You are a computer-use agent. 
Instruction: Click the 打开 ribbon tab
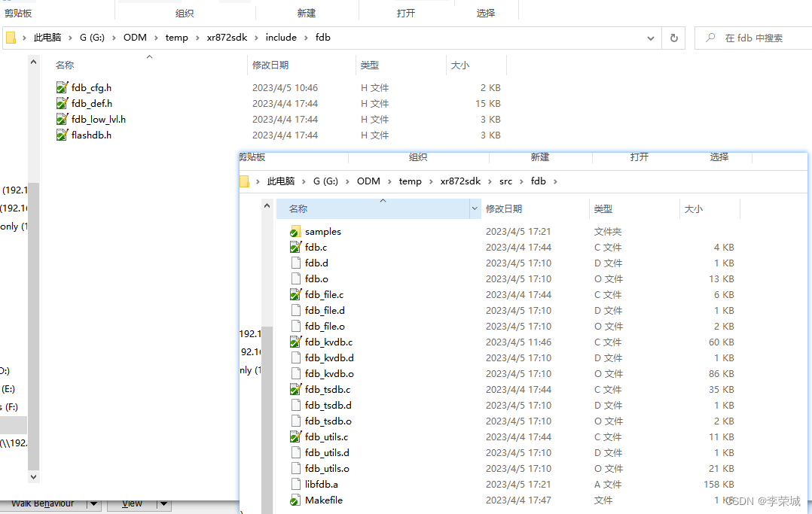407,11
